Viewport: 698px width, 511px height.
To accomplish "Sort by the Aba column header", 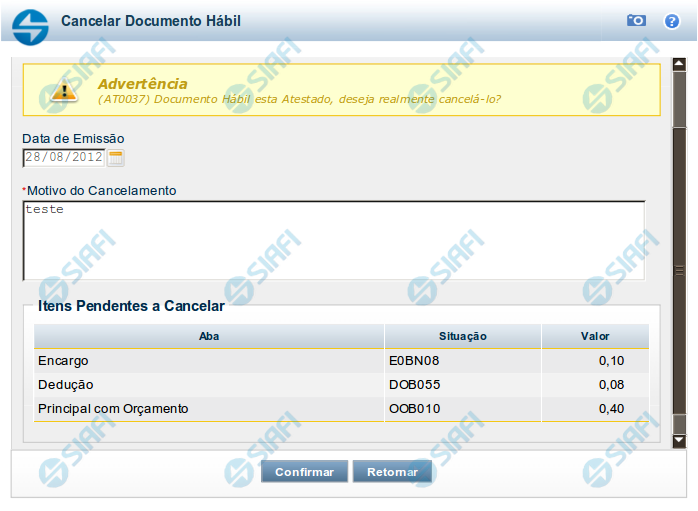I will coord(209,337).
